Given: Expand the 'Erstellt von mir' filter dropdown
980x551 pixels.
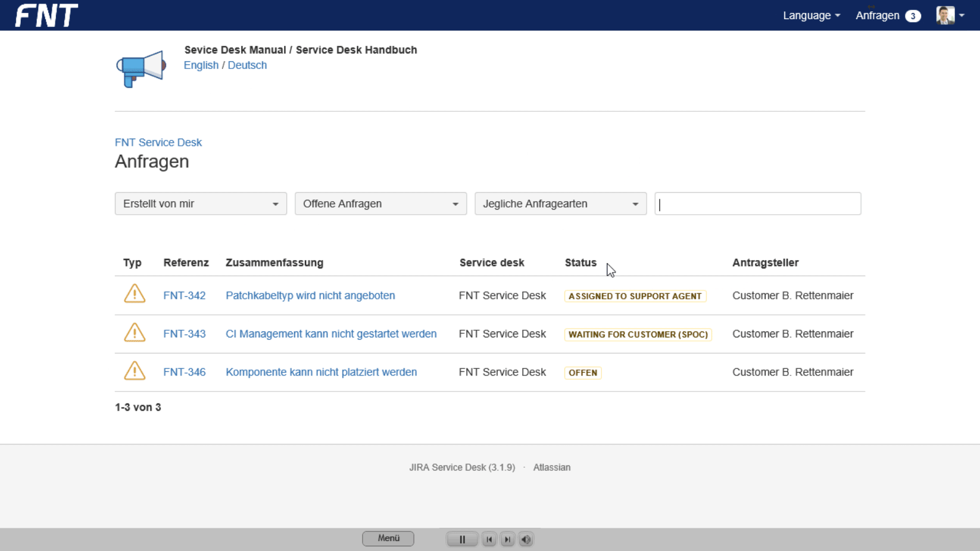Looking at the screenshot, I should pos(201,204).
